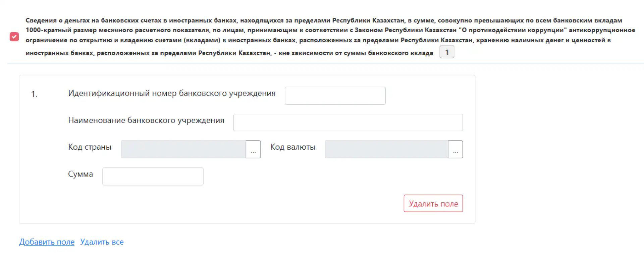Click the Удалить поле button
The image size is (644, 257).
433,203
